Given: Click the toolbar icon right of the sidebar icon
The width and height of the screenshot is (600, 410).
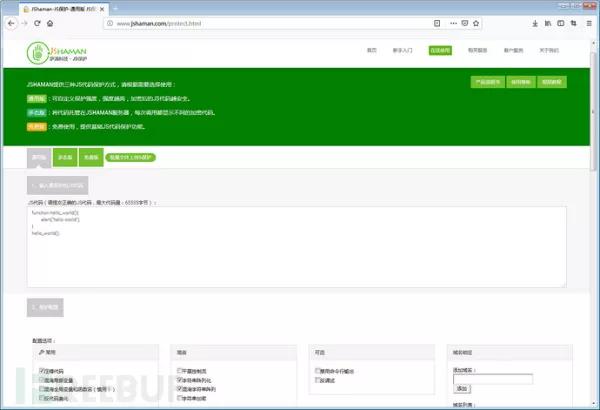Looking at the screenshot, I should point(574,23).
